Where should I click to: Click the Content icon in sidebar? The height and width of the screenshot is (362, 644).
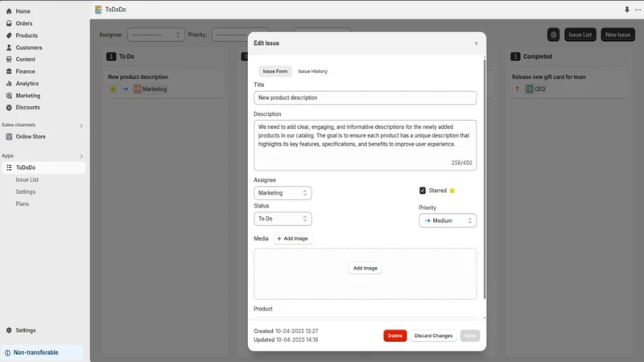pos(9,59)
